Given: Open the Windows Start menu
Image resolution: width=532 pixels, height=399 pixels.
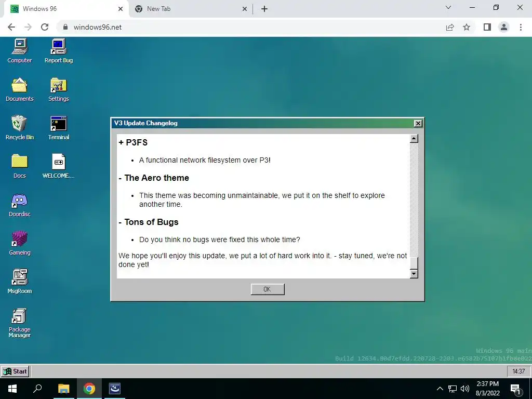Looking at the screenshot, I should (12, 389).
